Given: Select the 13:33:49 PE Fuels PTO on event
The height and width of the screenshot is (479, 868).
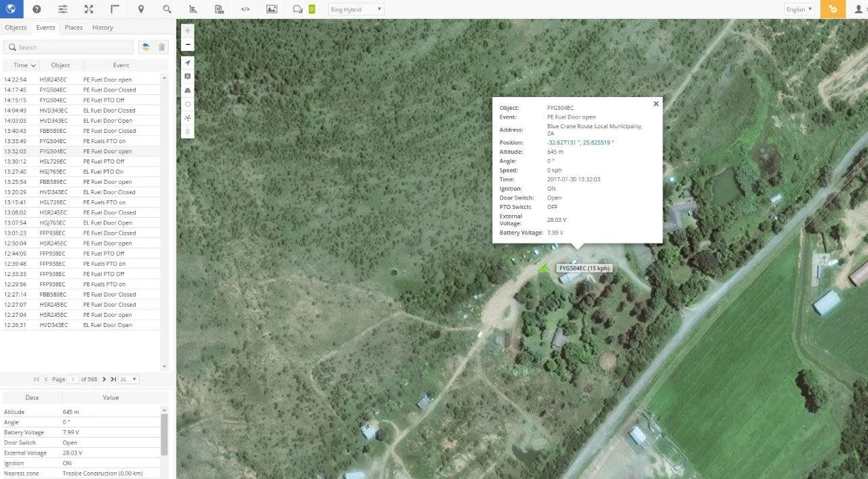Looking at the screenshot, I should (x=82, y=141).
